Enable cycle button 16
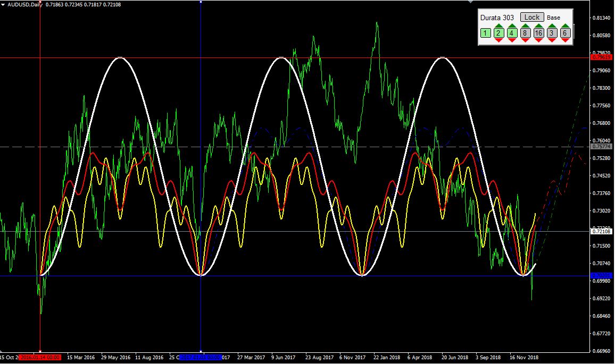Image resolution: width=615 pixels, height=364 pixels. (x=539, y=33)
